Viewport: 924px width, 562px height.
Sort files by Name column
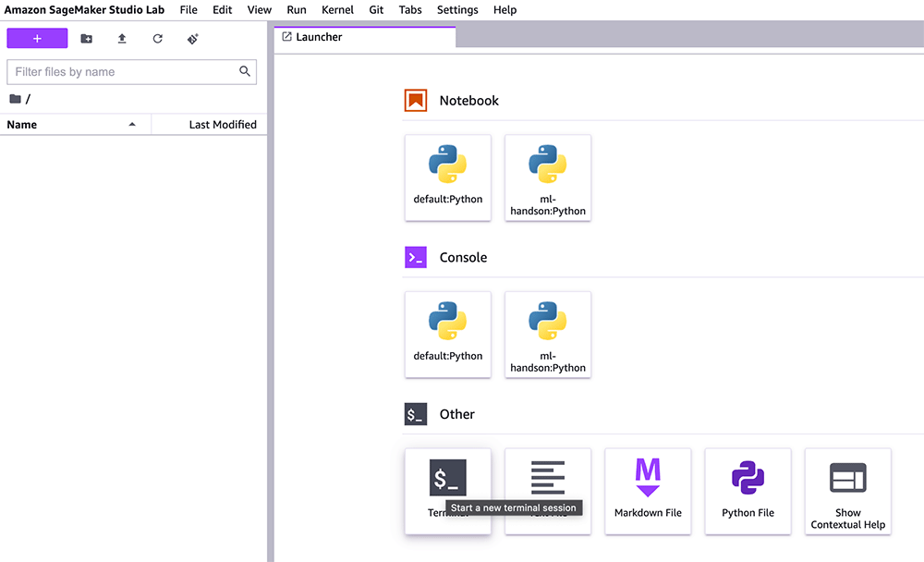pos(74,125)
